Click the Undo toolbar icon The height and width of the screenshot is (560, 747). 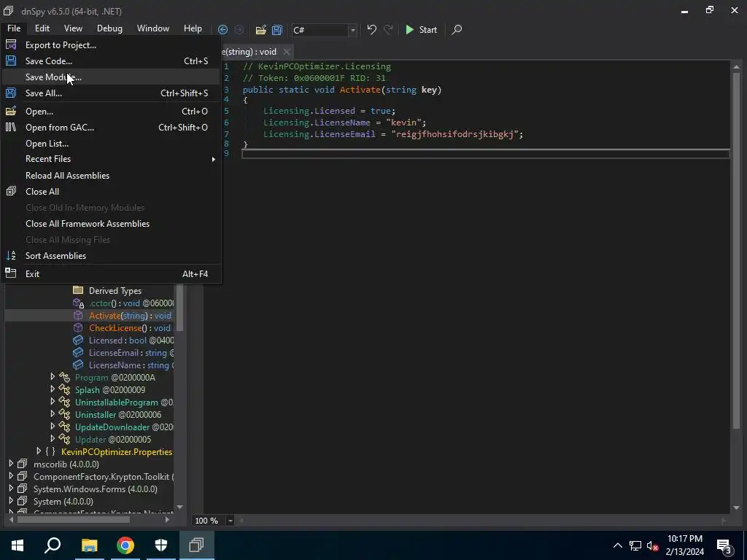(x=371, y=29)
